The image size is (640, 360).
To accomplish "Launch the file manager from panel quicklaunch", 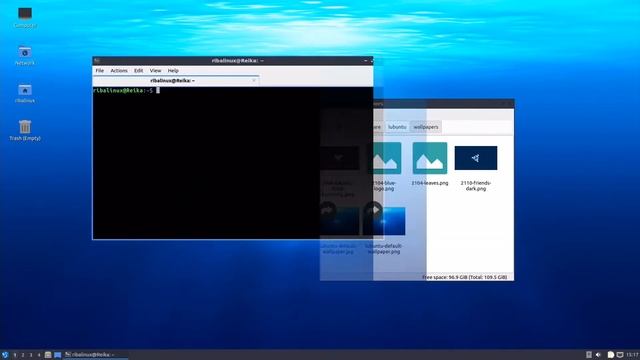I will [48, 355].
